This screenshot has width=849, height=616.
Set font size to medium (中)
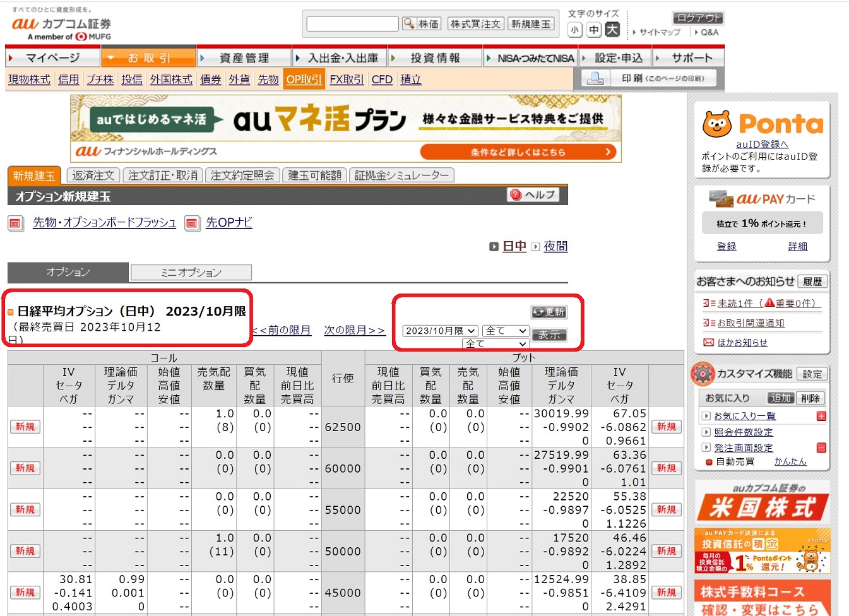(x=593, y=30)
